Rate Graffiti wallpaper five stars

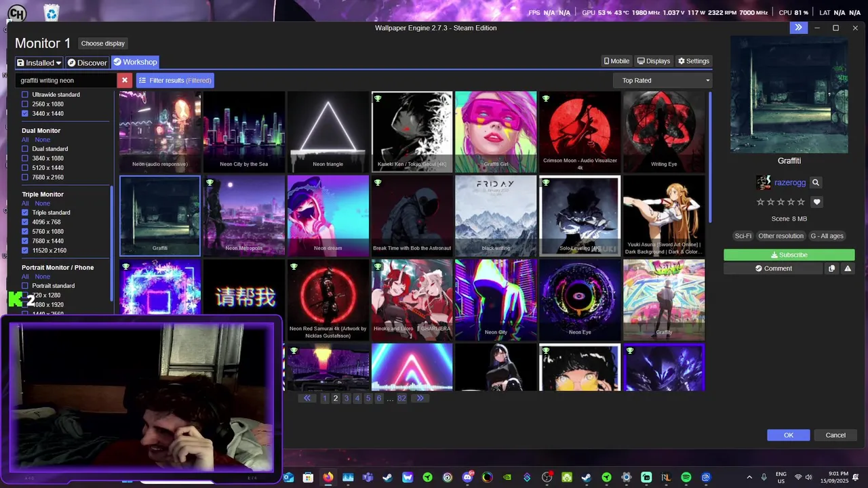tap(801, 202)
